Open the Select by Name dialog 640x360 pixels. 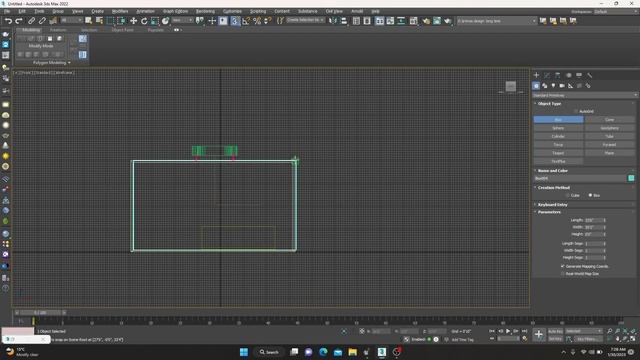point(99,21)
